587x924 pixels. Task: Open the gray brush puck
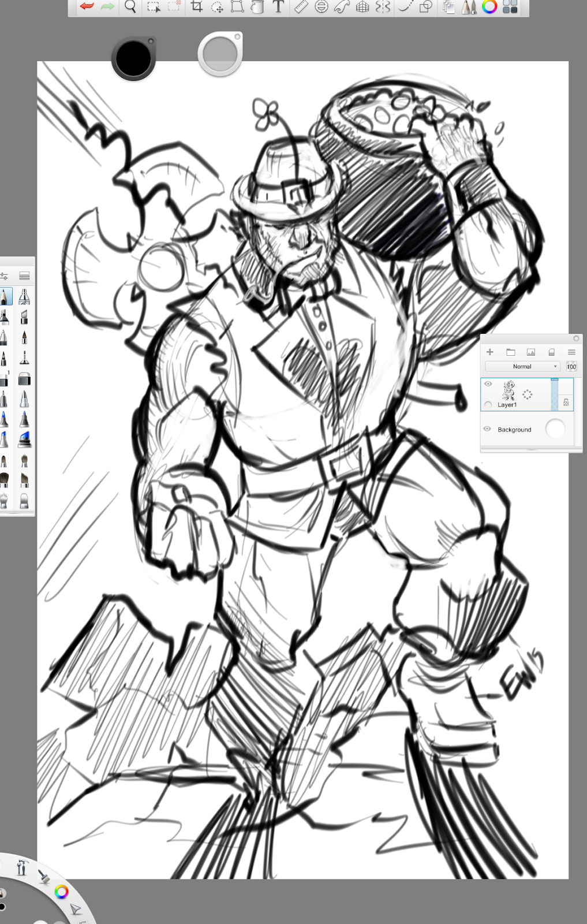(220, 54)
